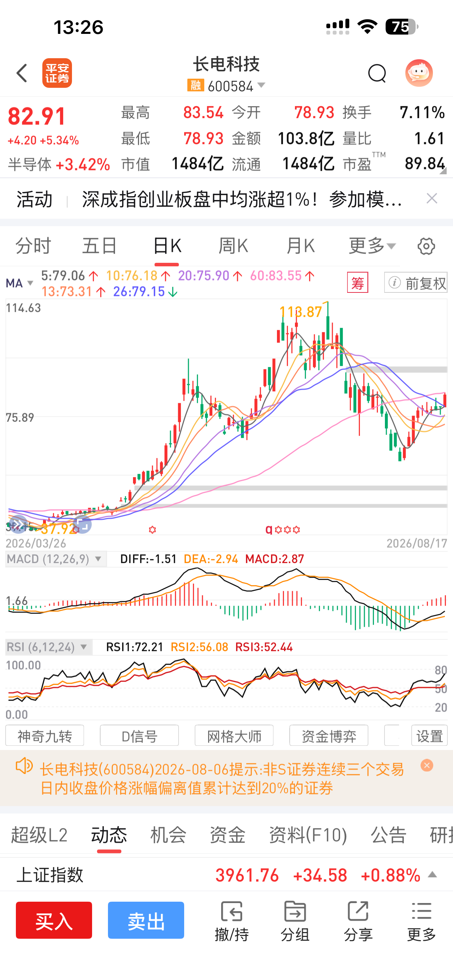This screenshot has width=453, height=980.
Task: Open the search magnifier icon
Action: click(x=377, y=73)
